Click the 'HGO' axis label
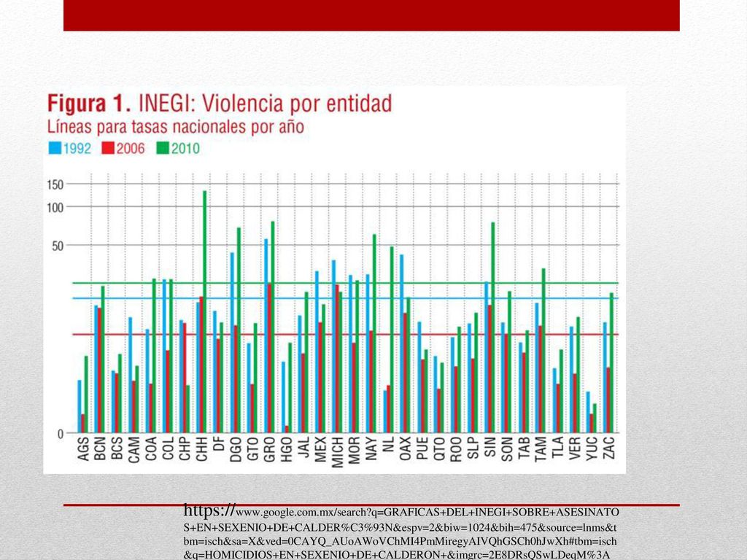The width and height of the screenshot is (747, 560). click(x=286, y=449)
